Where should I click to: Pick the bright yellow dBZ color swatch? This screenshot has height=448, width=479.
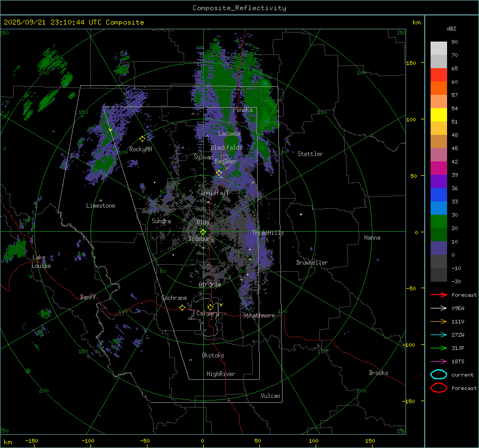point(439,115)
